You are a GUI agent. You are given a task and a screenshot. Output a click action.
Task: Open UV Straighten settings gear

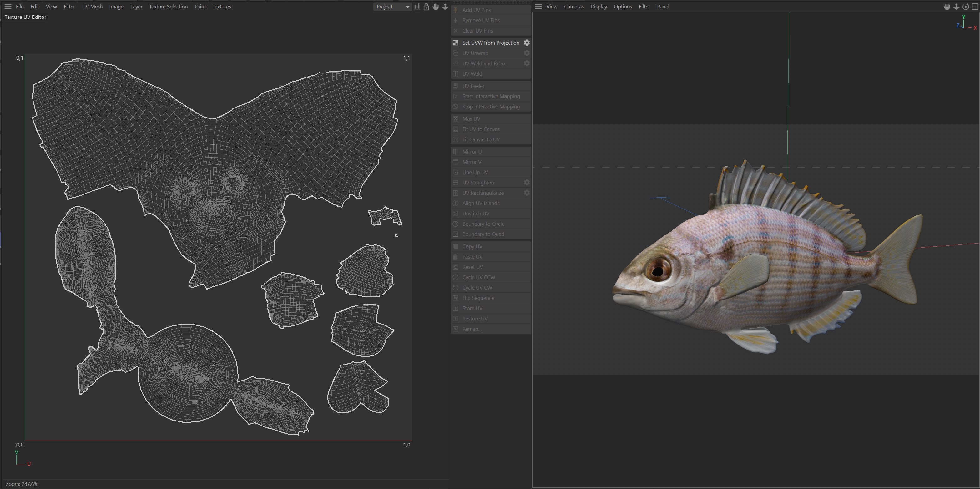coord(527,183)
